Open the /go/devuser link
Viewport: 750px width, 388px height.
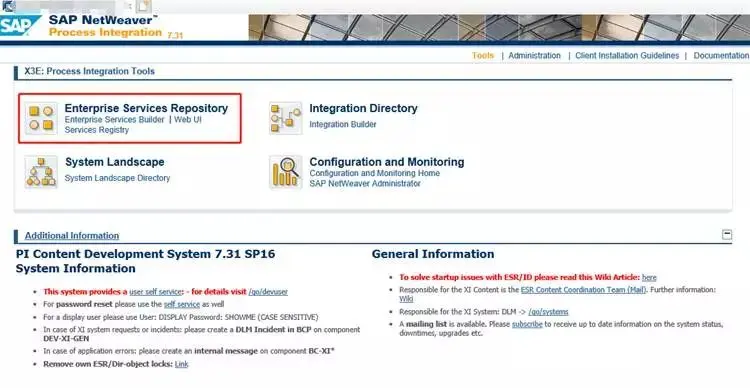[x=268, y=292]
